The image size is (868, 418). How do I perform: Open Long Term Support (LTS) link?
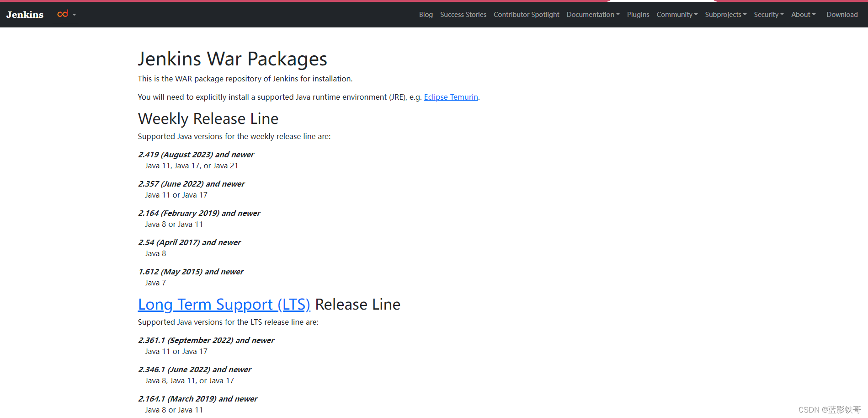224,305
